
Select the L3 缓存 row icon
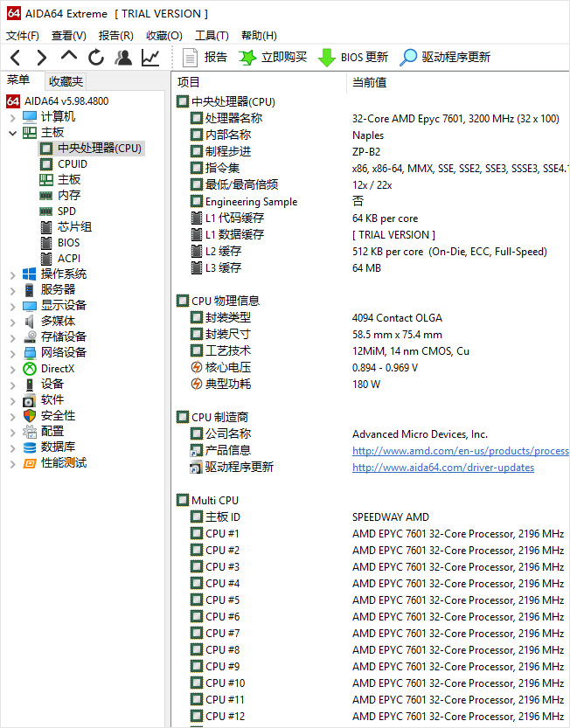[x=197, y=268]
